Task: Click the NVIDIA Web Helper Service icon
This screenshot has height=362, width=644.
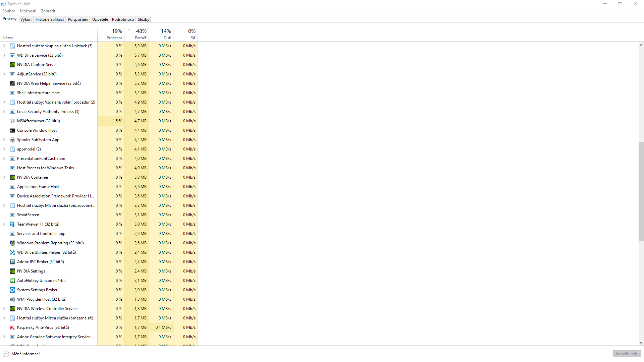Action: pyautogui.click(x=12, y=83)
